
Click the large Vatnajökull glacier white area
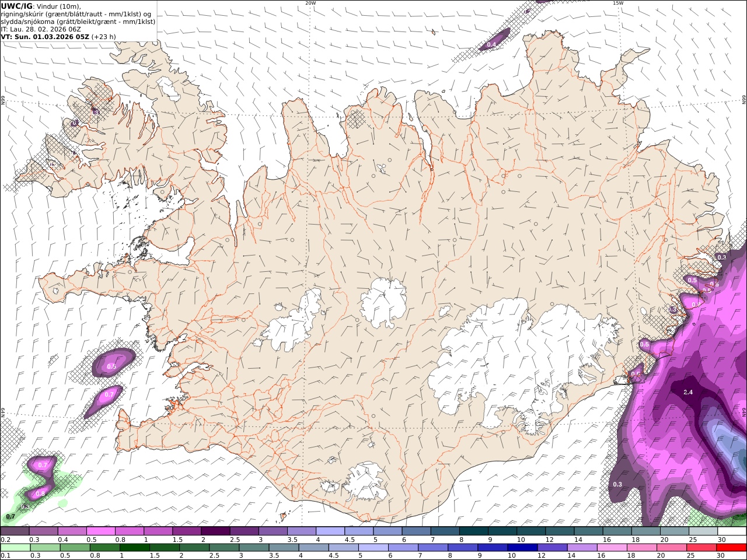[514, 356]
